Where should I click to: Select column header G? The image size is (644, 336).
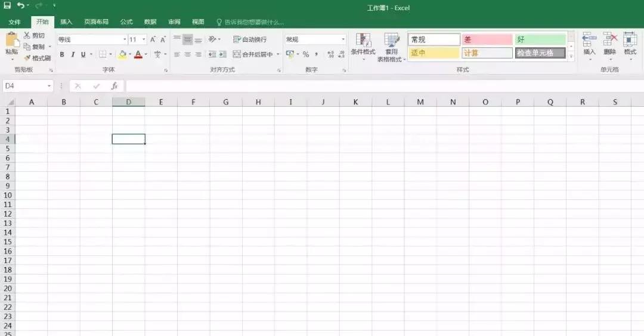click(226, 102)
